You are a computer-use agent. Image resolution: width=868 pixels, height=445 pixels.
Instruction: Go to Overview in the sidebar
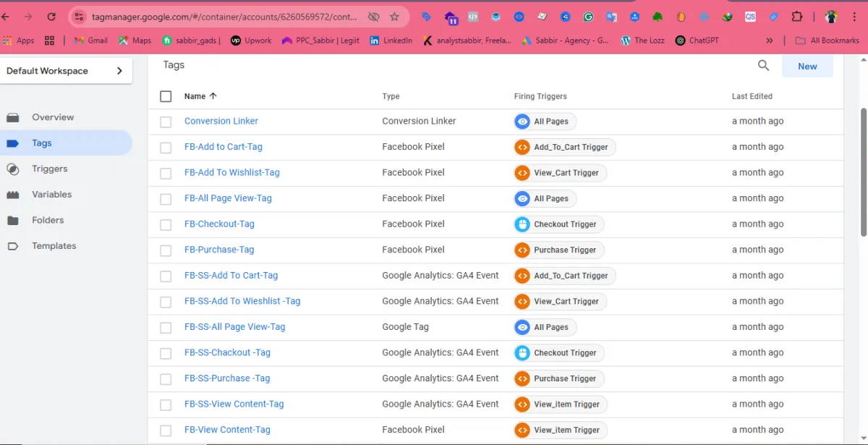point(66,117)
